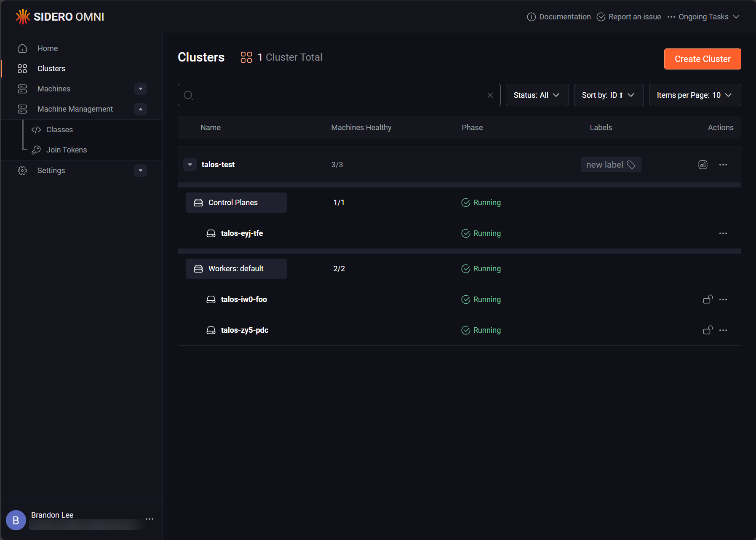Open cluster dashboard icon for talos-test
The height and width of the screenshot is (540, 756).
[703, 165]
